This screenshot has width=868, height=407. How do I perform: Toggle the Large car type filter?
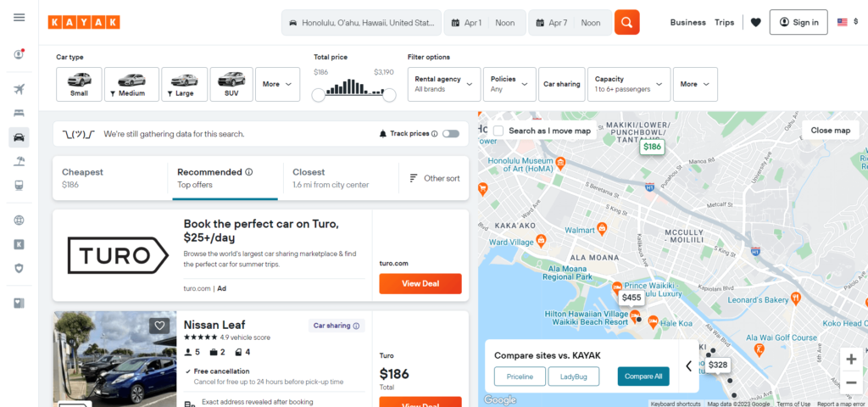pos(184,84)
